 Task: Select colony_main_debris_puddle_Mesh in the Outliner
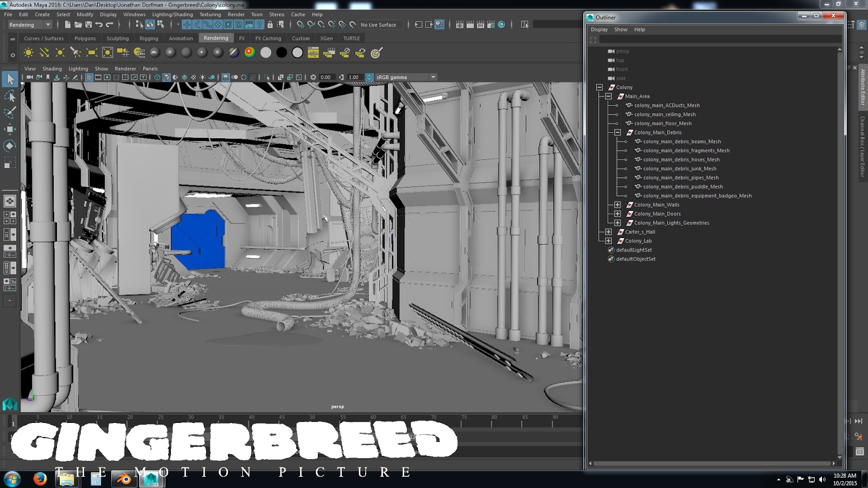pyautogui.click(x=682, y=187)
